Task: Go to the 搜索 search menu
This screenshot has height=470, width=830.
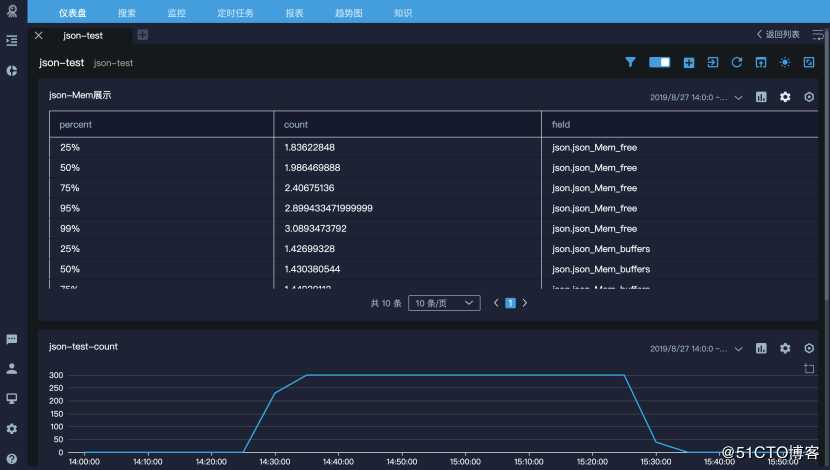Action: [127, 13]
